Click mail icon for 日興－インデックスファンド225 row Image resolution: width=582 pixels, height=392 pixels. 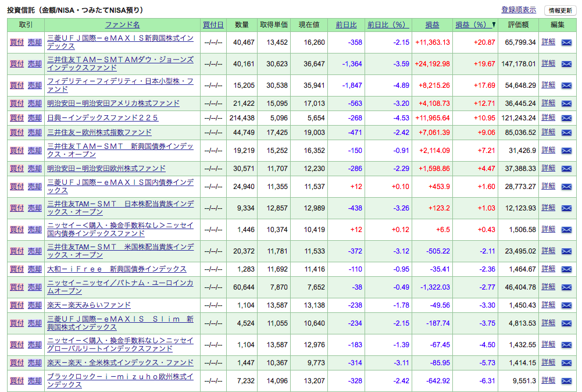click(566, 118)
